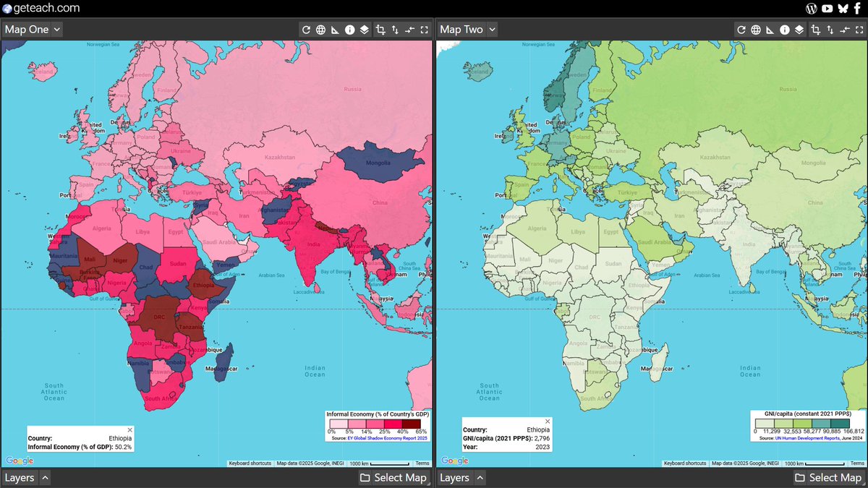Collapse the left Layers panel chevron
The image size is (868, 488).
coord(45,478)
